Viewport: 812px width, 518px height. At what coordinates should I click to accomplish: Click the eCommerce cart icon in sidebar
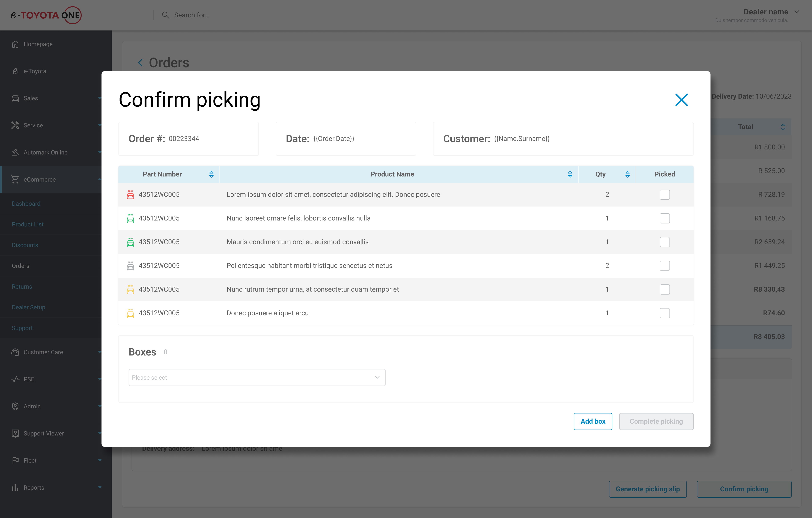tap(15, 179)
